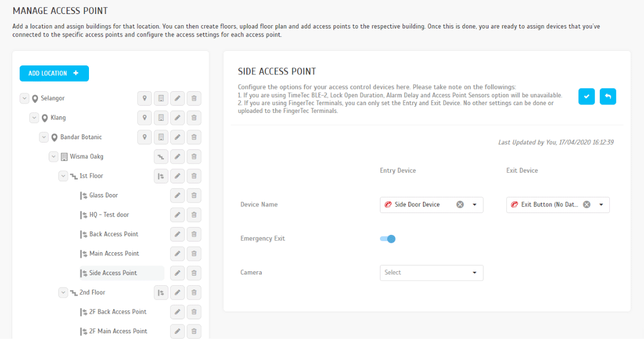Edit the 2F Main Access Point
Screen dimensions: 644x340
click(177, 332)
